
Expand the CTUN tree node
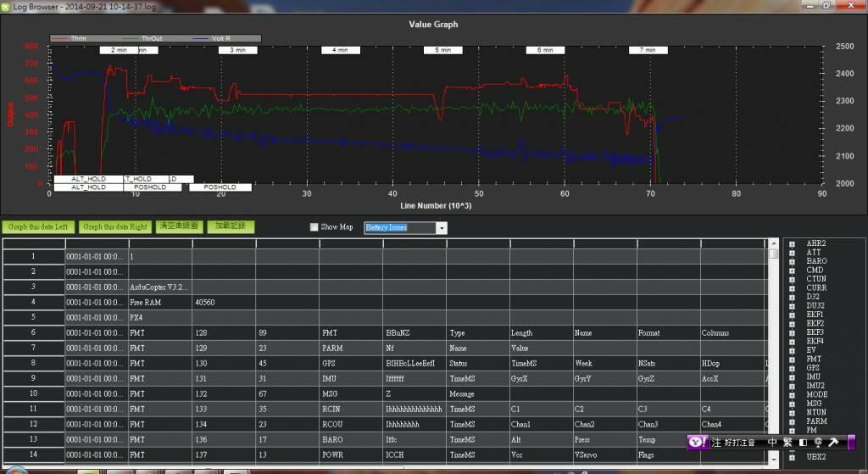coord(792,279)
